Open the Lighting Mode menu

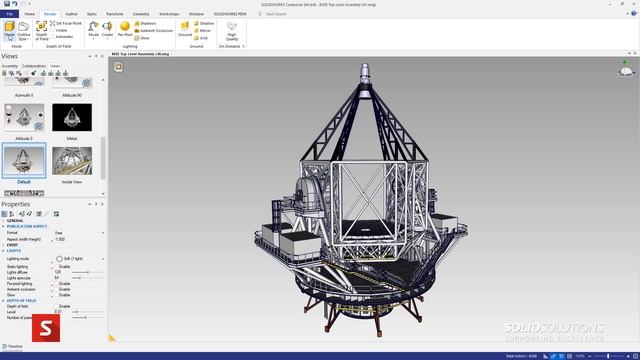tap(93, 30)
